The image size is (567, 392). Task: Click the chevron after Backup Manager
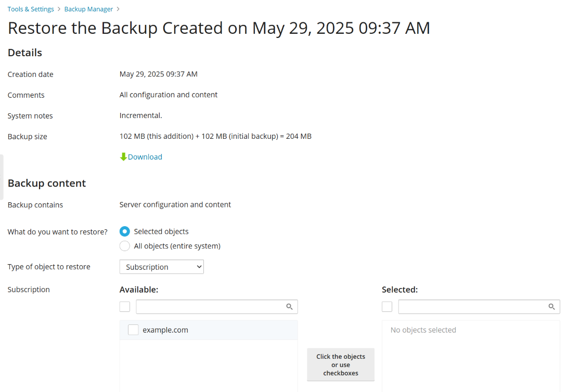(118, 9)
